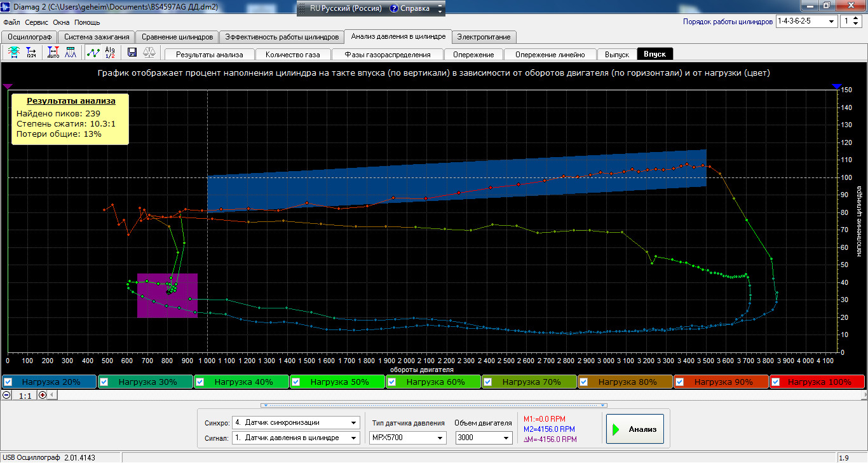Click the RU Русский language indicator
Screen dimensions: 868x463
pos(346,9)
